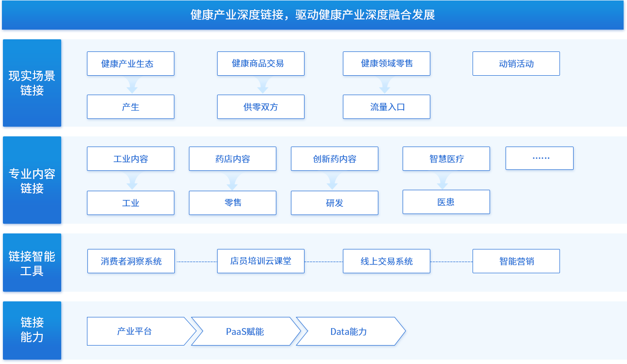The width and height of the screenshot is (627, 364).
Task: Open the 产生 box
Action: tap(131, 107)
